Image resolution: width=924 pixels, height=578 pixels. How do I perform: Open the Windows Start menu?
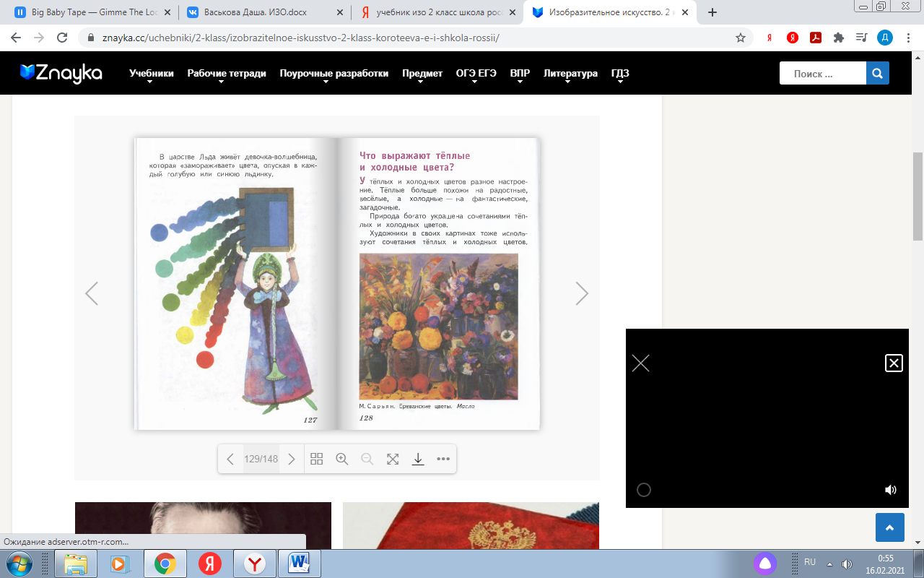point(18,564)
